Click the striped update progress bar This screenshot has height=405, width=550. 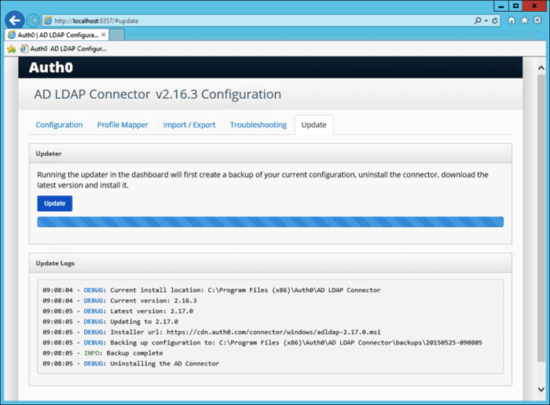click(270, 222)
